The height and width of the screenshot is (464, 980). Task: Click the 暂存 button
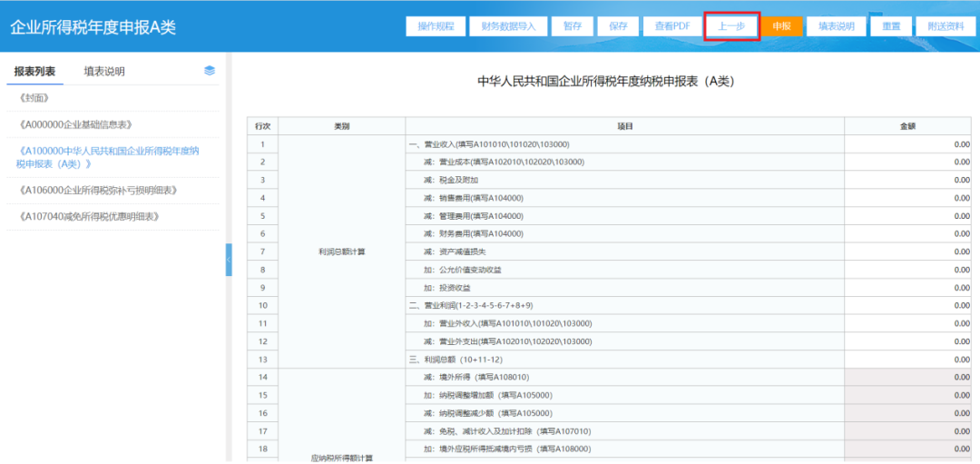pyautogui.click(x=573, y=26)
